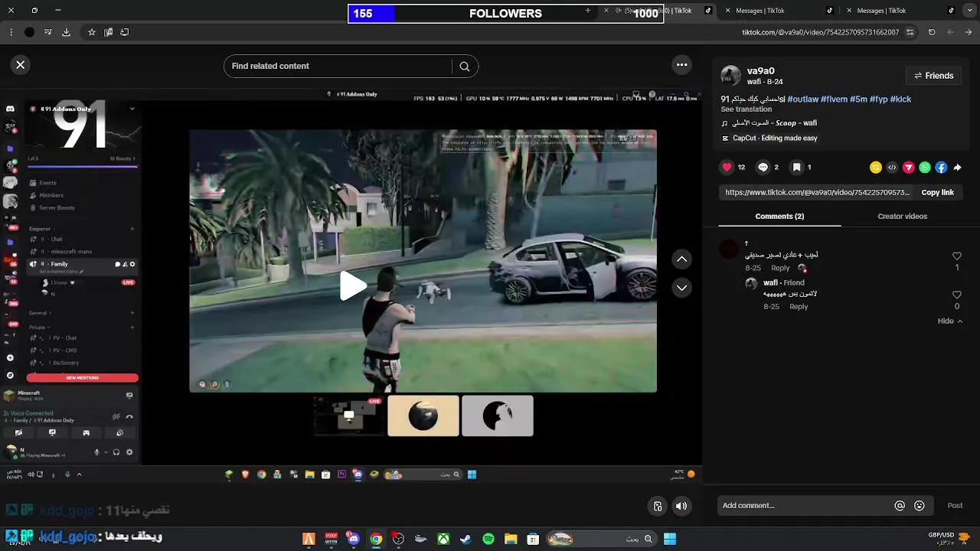Open browser media controls icon

[x=47, y=32]
